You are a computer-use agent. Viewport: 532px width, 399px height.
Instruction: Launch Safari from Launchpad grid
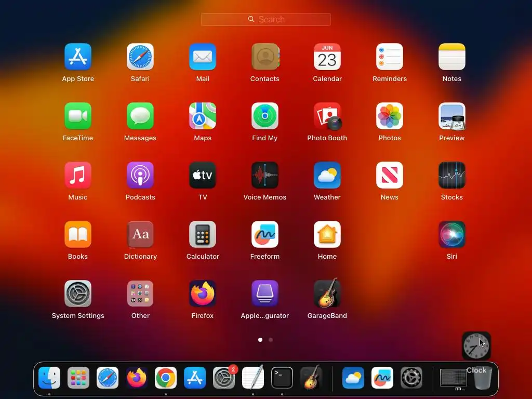[x=140, y=57]
